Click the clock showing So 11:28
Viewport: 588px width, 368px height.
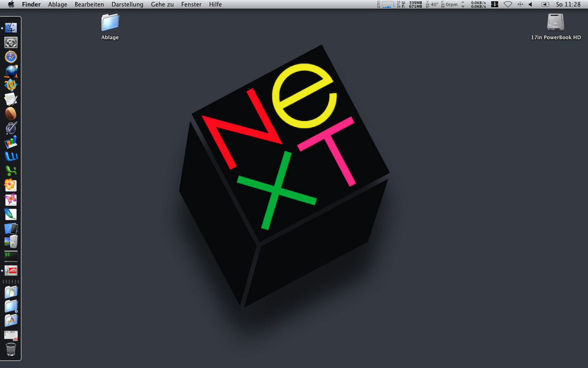(568, 4)
